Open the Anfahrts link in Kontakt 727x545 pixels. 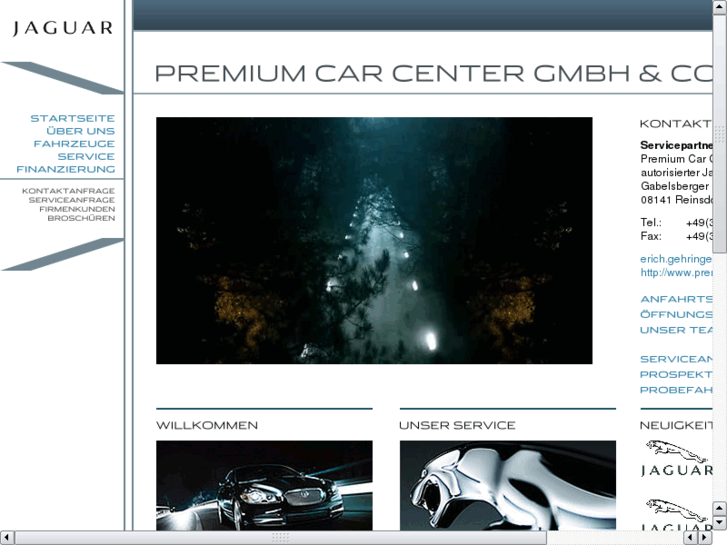click(x=676, y=299)
